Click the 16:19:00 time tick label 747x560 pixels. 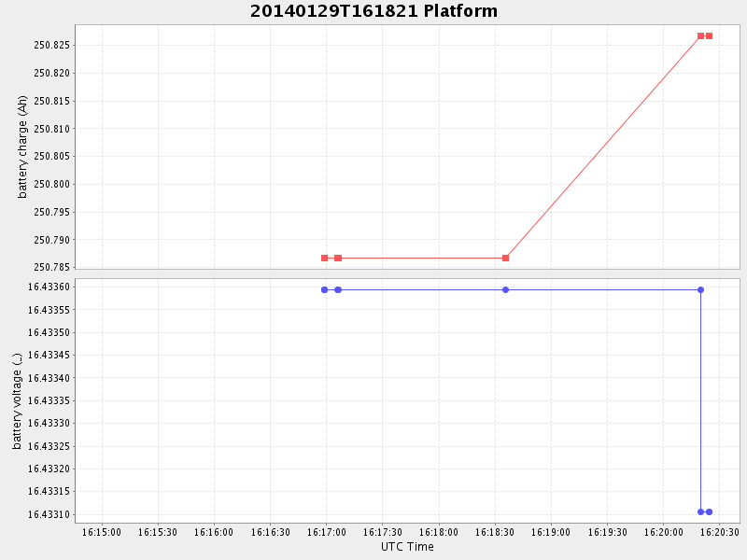(x=551, y=532)
